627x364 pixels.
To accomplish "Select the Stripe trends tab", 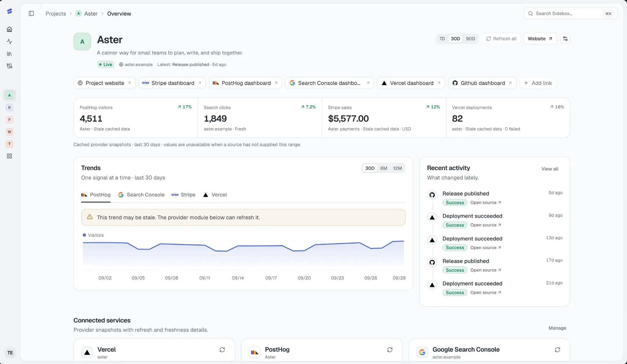I will coord(183,195).
